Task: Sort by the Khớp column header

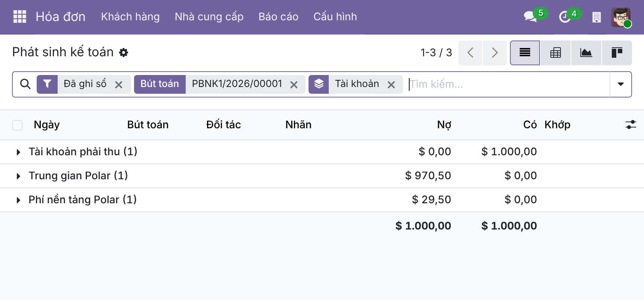Action: click(x=558, y=125)
